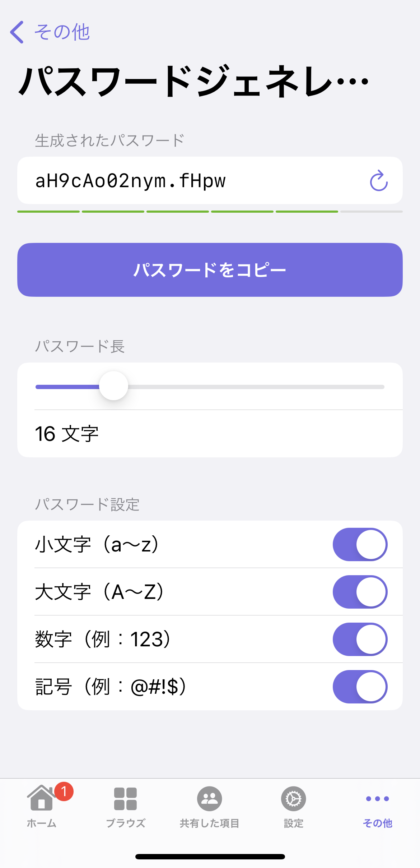Tap the regenerate password refresh icon
Screen dimensions: 420x868
click(x=379, y=181)
